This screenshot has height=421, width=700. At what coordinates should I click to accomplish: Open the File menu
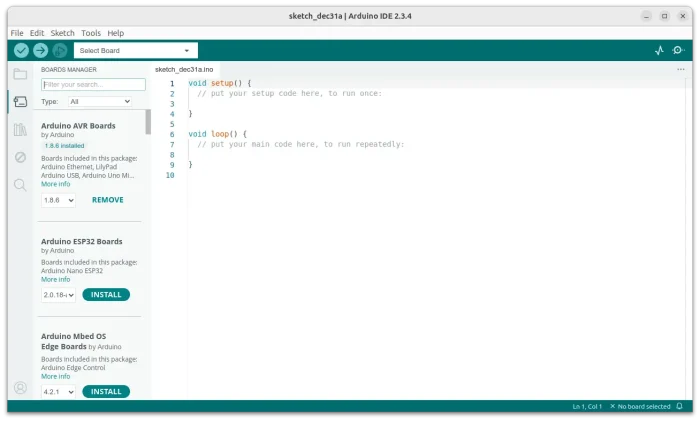point(17,33)
